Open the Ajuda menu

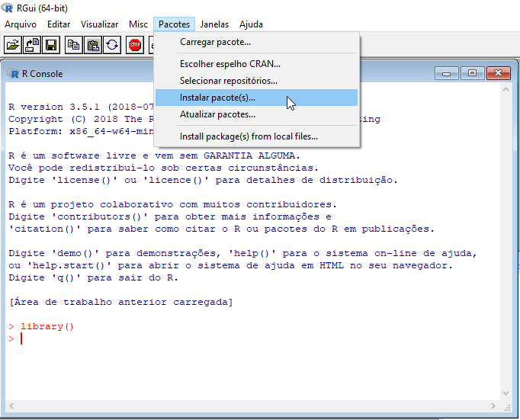(x=251, y=24)
